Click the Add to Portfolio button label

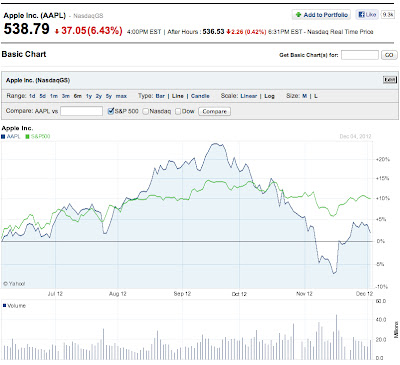(326, 15)
